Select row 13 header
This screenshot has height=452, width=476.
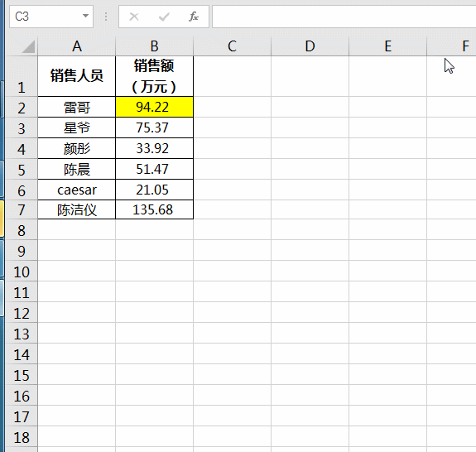pyautogui.click(x=22, y=333)
